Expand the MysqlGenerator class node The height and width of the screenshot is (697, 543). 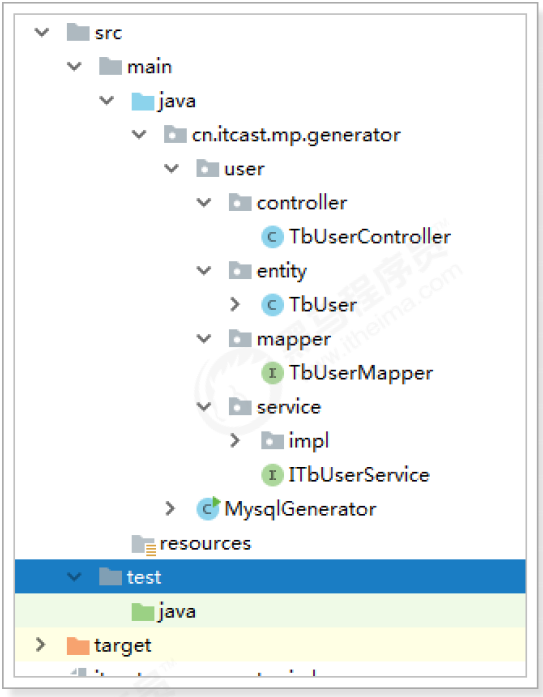[170, 509]
